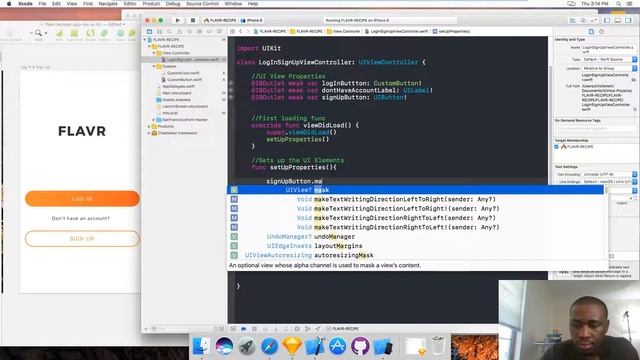
Task: Open Safari from the Dock
Action: pos(269,347)
